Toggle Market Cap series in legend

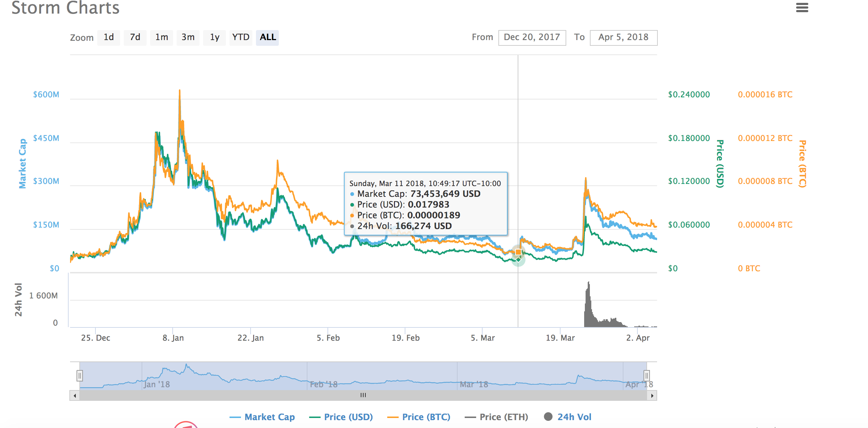click(x=269, y=417)
